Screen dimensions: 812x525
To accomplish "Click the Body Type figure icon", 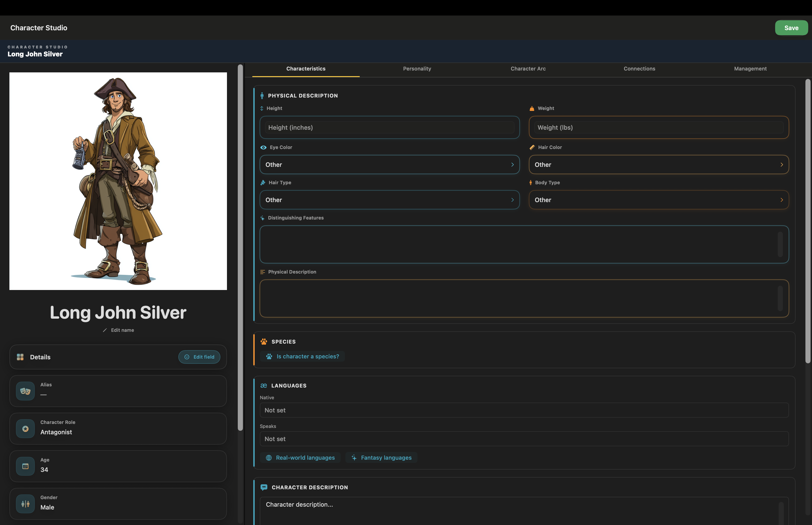I will 531,183.
